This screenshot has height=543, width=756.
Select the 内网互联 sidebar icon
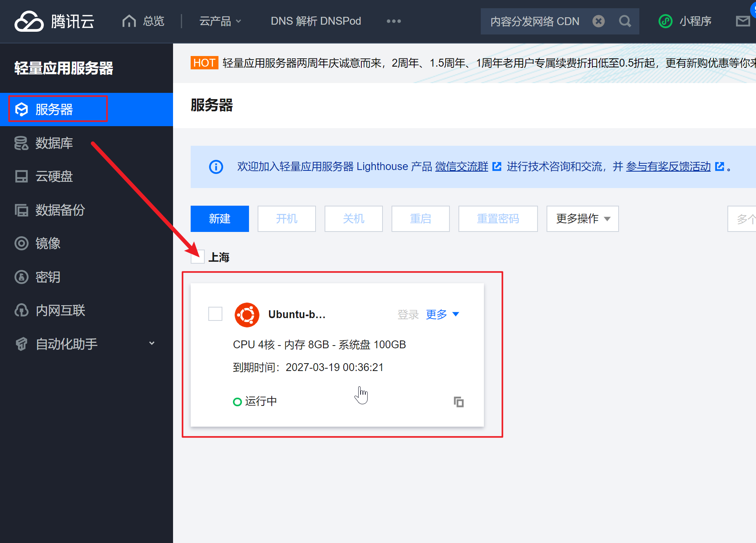22,310
